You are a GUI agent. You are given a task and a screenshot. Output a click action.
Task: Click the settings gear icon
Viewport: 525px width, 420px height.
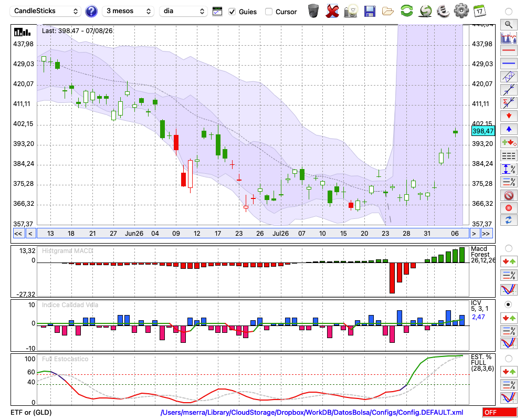click(x=461, y=11)
